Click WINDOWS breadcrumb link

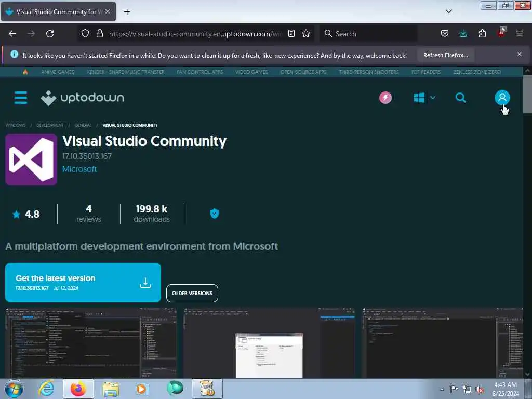pyautogui.click(x=16, y=125)
